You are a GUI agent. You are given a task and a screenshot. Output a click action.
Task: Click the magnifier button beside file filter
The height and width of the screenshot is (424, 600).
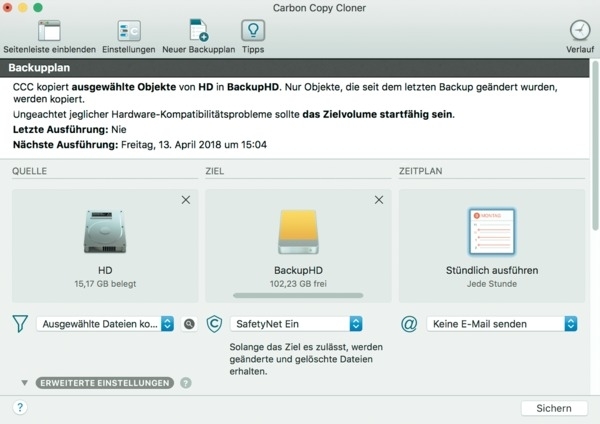[189, 324]
